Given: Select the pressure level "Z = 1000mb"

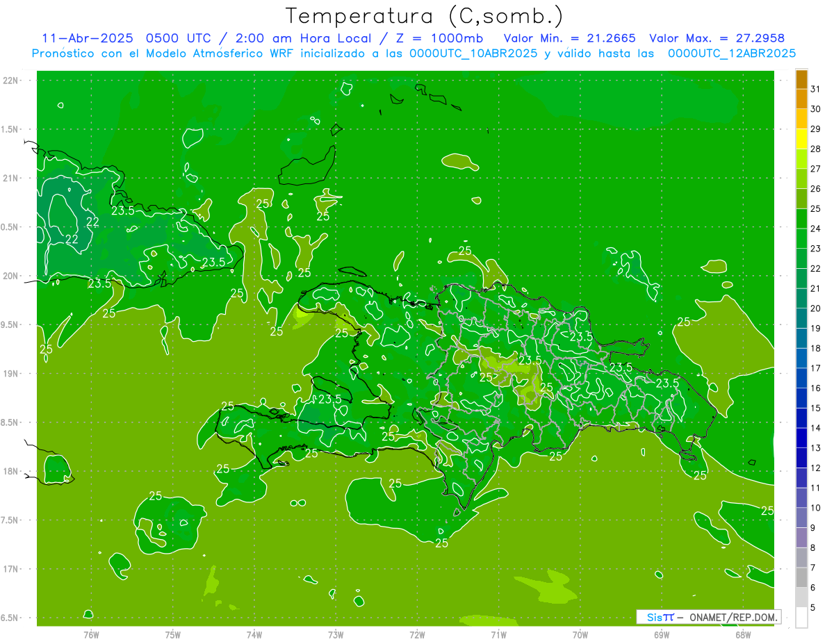Looking at the screenshot, I should pos(441,38).
